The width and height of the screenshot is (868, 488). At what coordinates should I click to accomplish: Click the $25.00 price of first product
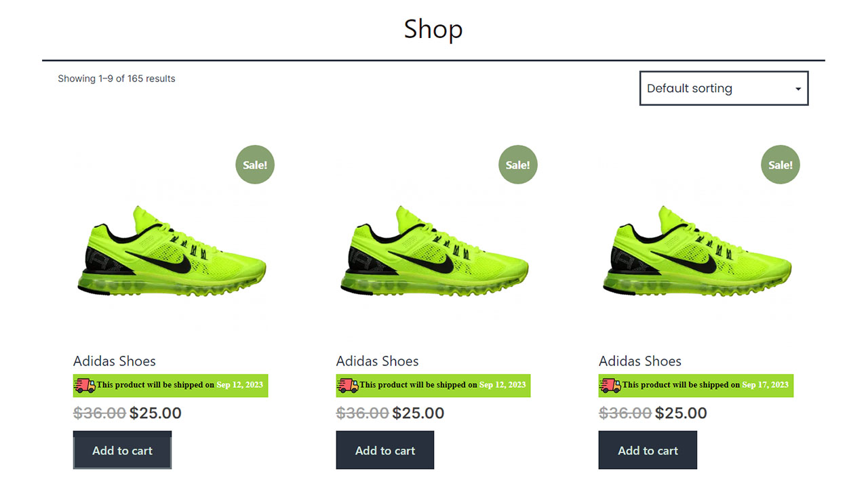tap(155, 413)
